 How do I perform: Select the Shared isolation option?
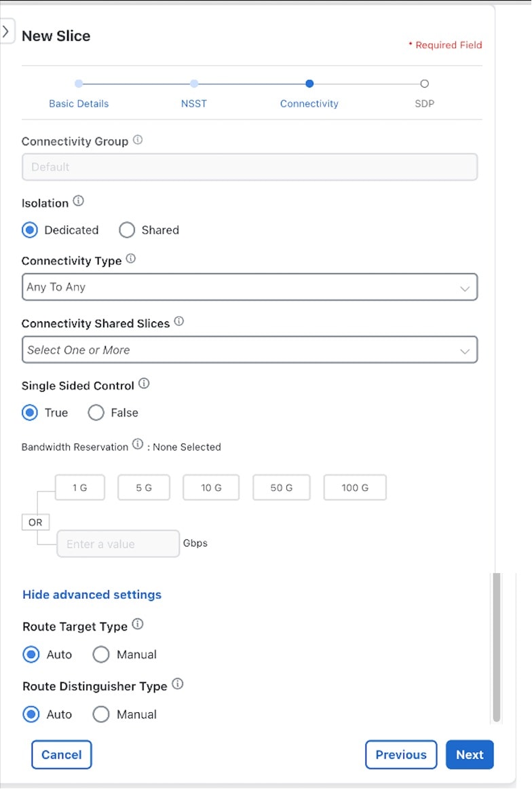127,230
